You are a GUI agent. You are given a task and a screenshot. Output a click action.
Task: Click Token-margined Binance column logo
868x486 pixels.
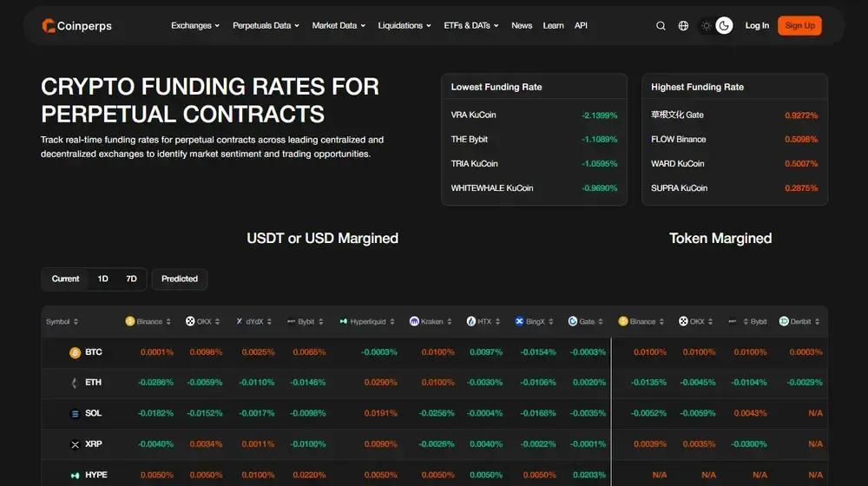point(622,321)
